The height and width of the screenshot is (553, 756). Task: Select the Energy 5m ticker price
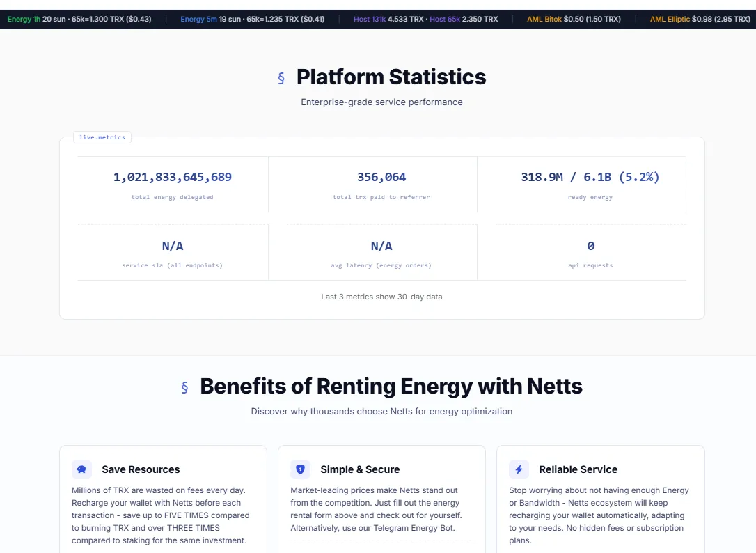tap(253, 20)
